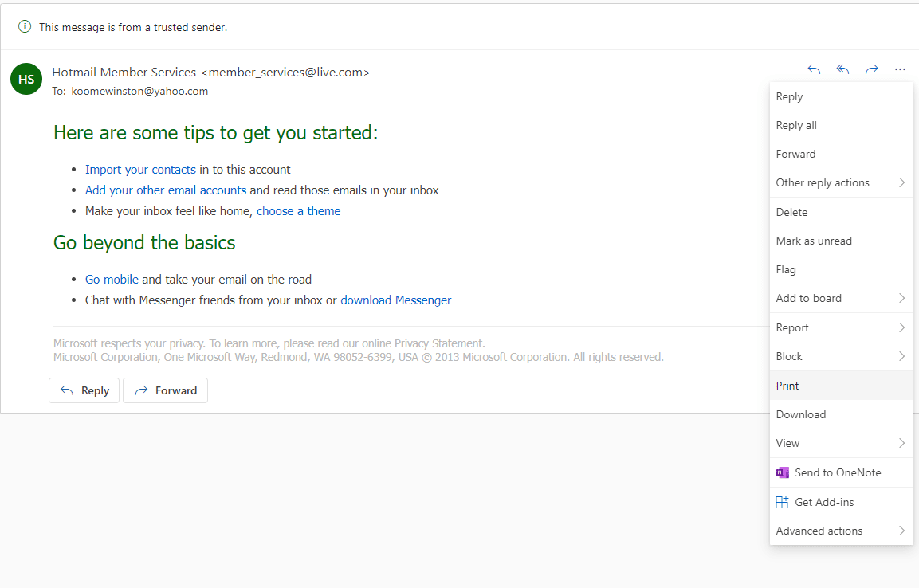Click the Forward button below the message
This screenshot has height=588, width=919.
(165, 390)
